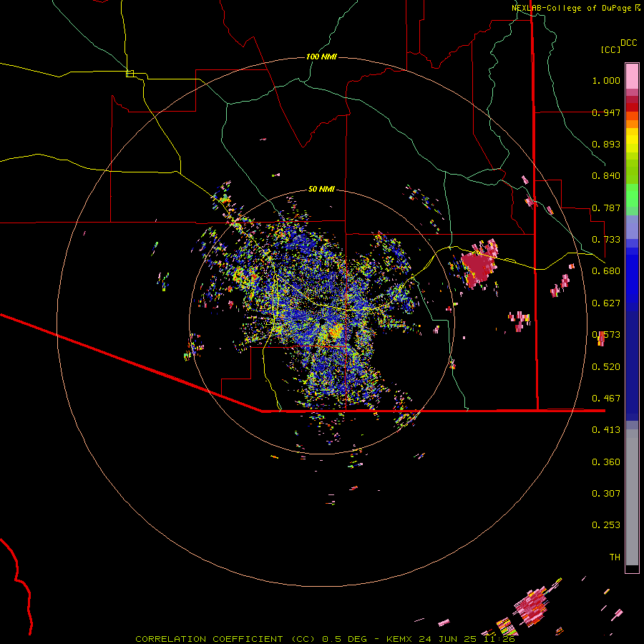Click the 0.413 scale value

606,430
